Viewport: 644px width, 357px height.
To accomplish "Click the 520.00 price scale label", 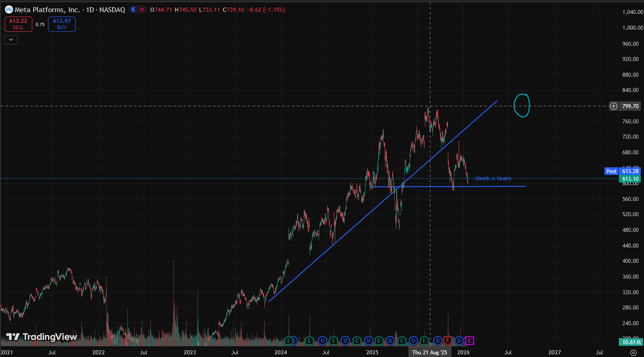I will pyautogui.click(x=631, y=214).
